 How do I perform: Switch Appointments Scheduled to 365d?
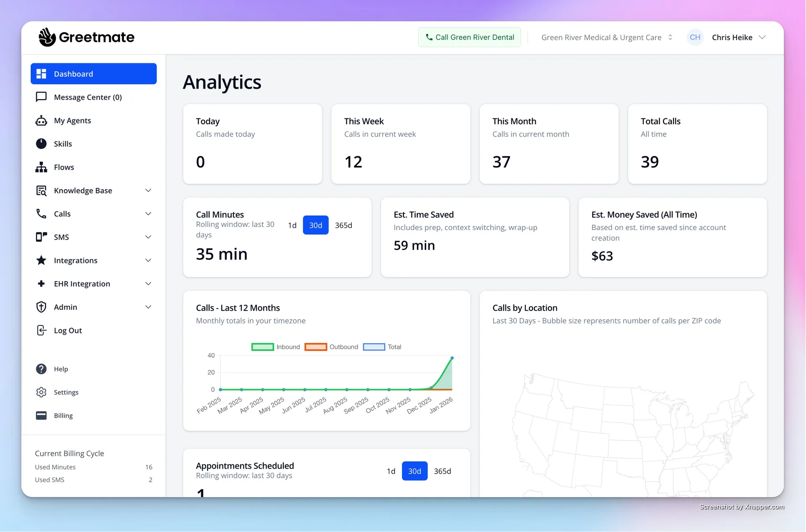coord(442,471)
